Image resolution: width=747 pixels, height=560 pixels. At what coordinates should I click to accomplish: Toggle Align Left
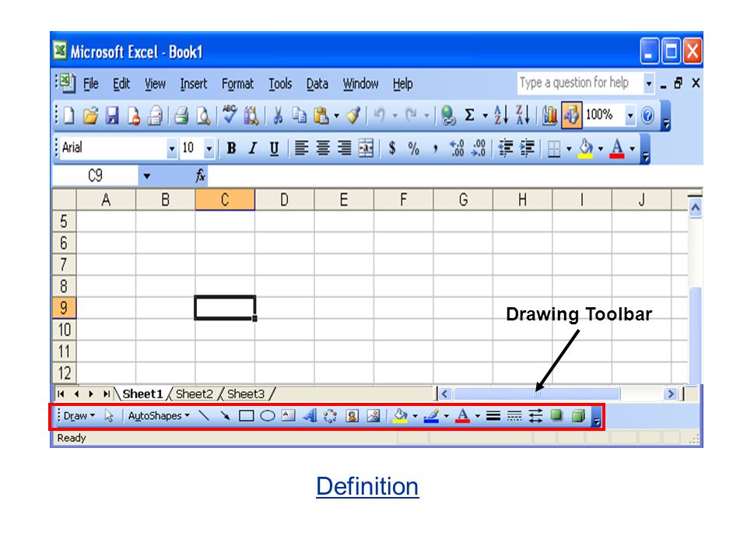click(301, 148)
